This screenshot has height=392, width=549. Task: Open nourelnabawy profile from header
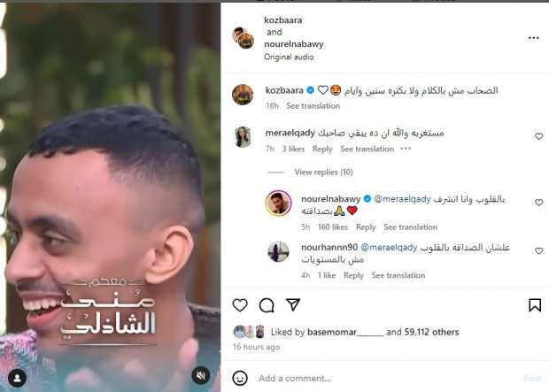(294, 44)
